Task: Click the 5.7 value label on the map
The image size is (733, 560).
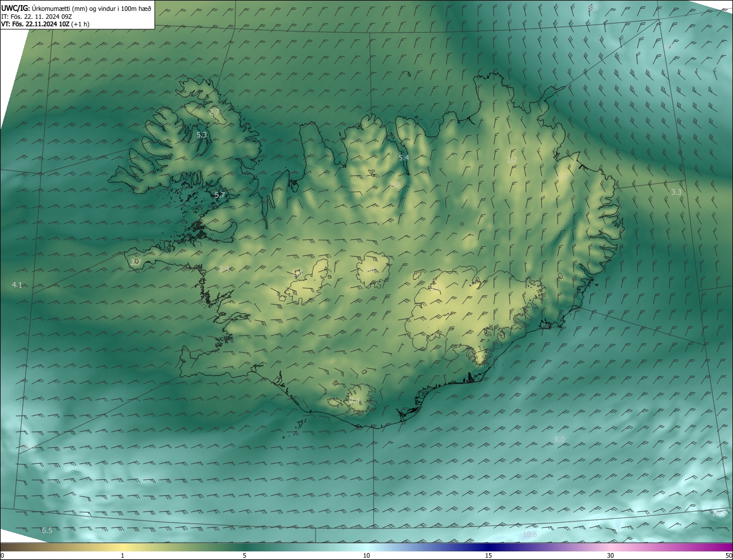Action: (x=219, y=195)
